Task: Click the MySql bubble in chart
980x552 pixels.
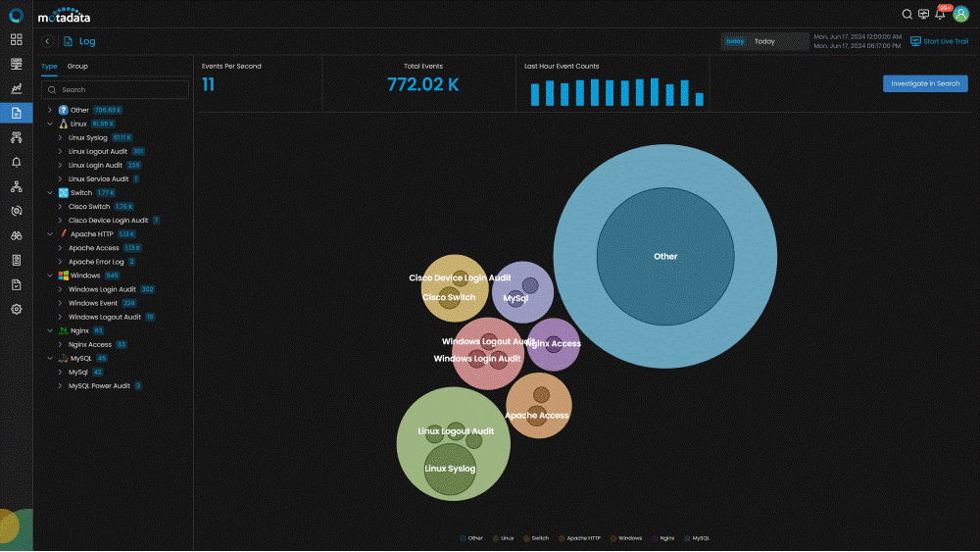Action: 515,299
